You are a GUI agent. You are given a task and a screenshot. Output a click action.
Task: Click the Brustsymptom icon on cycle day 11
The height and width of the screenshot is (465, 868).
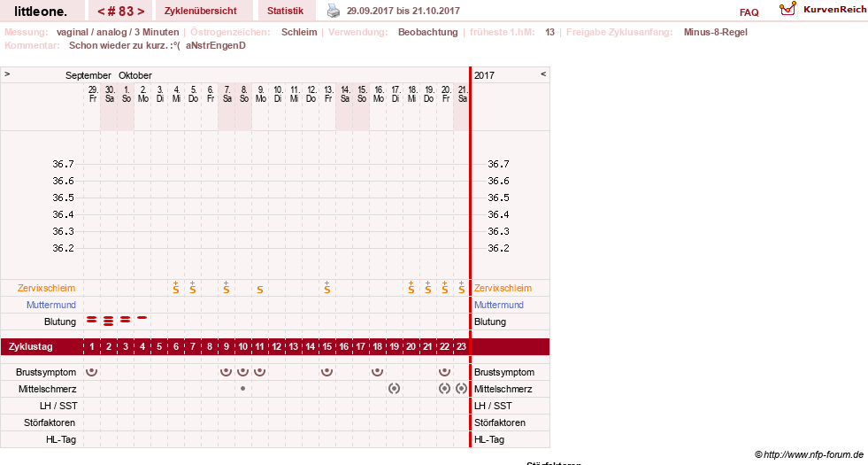[259, 371]
